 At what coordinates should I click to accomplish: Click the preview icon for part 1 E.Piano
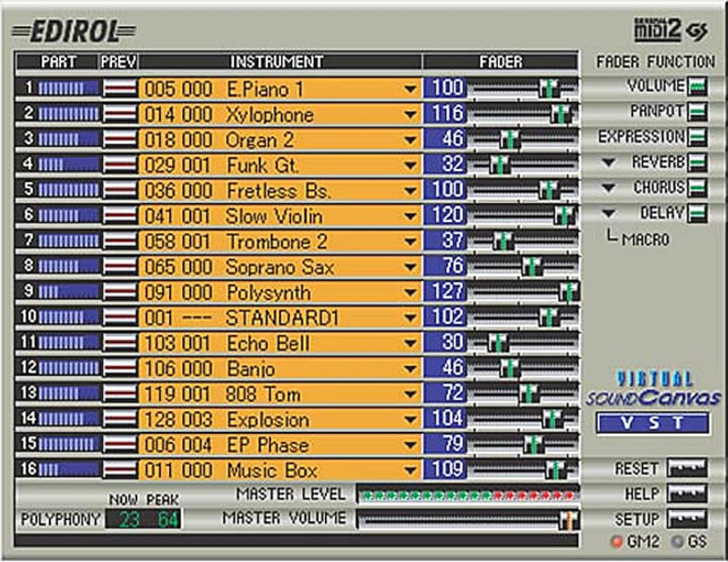pos(119,89)
